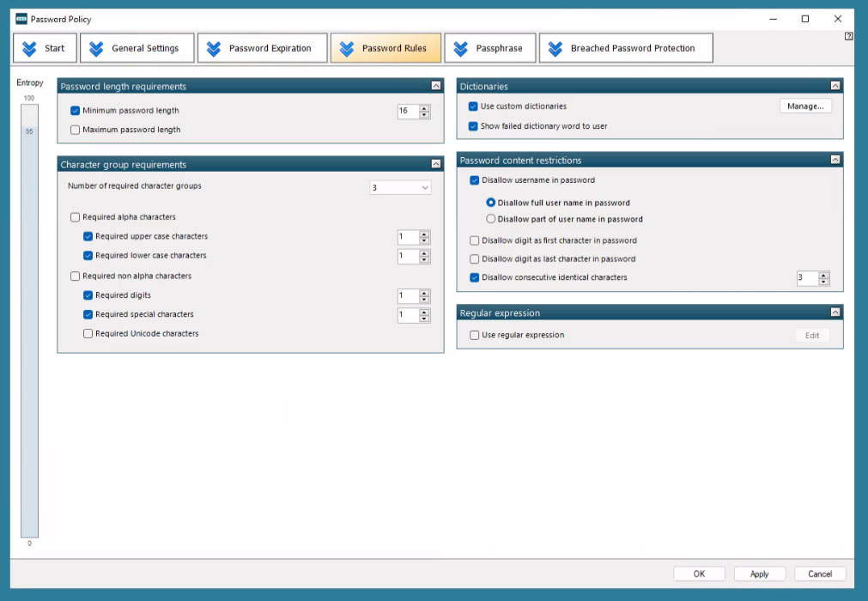The image size is (868, 601).
Task: Click the chevron icon on Password Rules tab
Action: [x=347, y=49]
